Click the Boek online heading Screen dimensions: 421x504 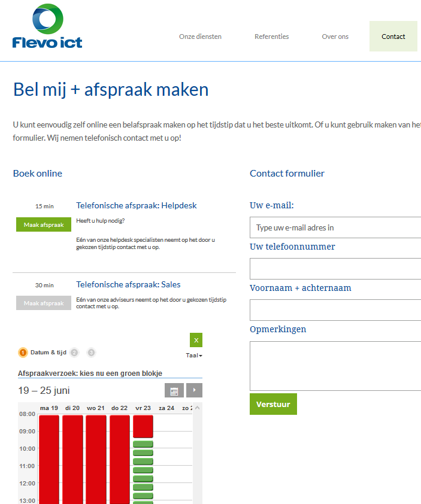click(x=38, y=173)
